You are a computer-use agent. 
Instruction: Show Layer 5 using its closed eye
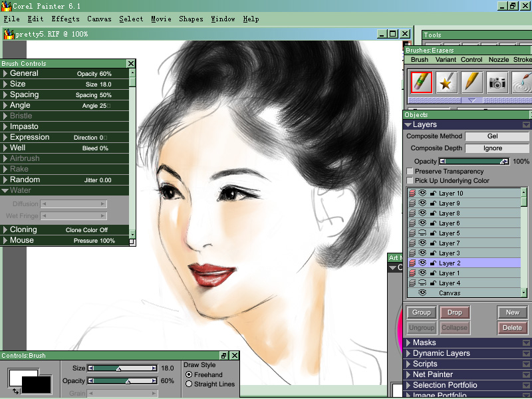(x=422, y=233)
